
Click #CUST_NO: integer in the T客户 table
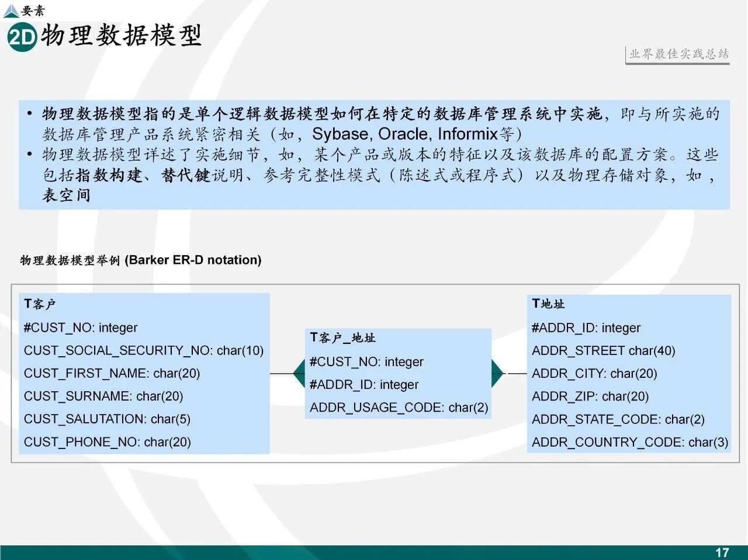coord(81,328)
